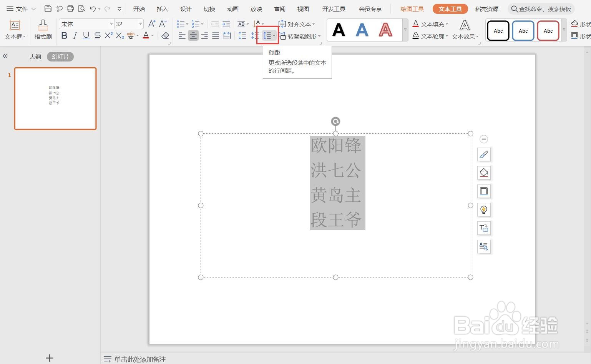Select the red outlined Abc shape style

coord(548,31)
